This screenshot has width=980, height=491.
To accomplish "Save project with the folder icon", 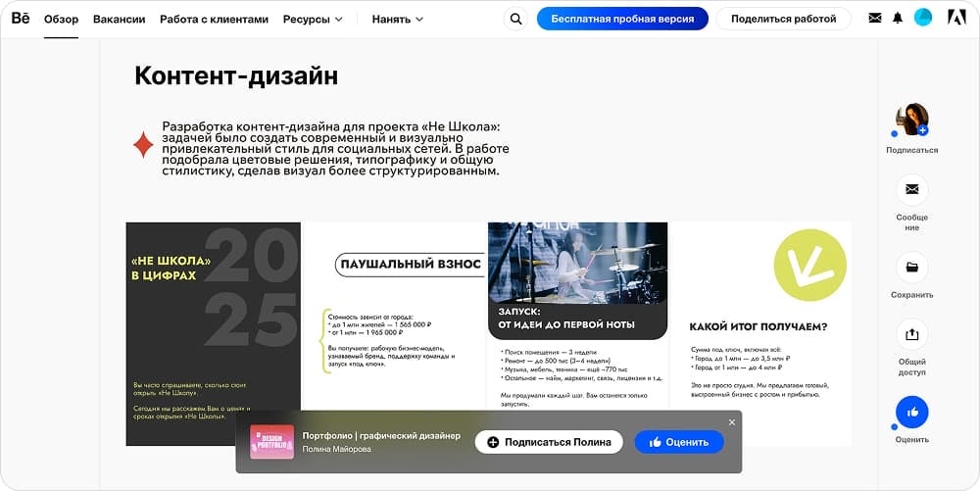I will pyautogui.click(x=912, y=267).
